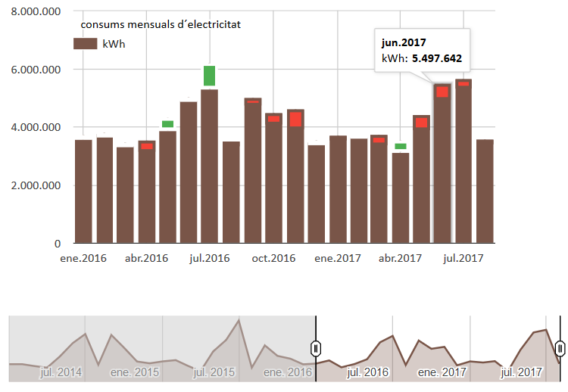Click the abr.2017 bar
568x392 pixels.
pos(401,198)
